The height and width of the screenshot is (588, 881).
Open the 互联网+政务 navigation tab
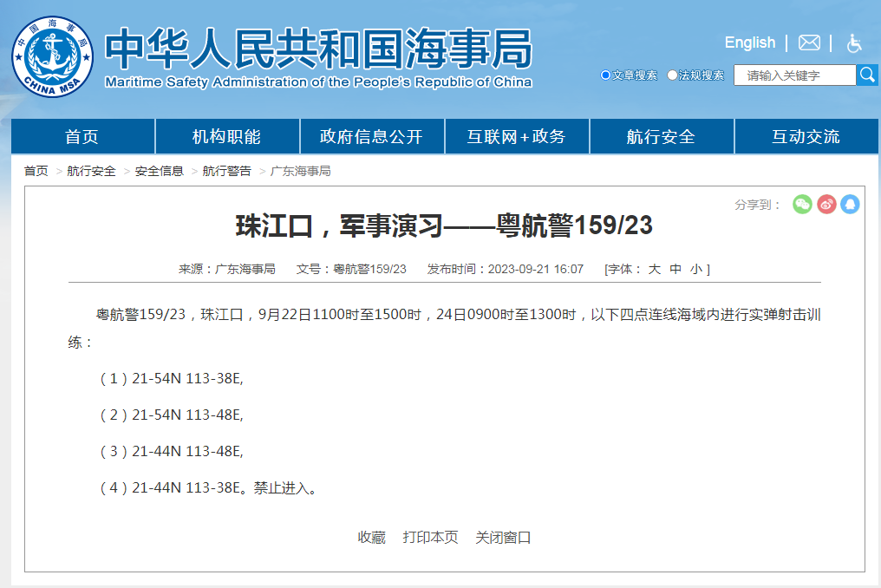pyautogui.click(x=517, y=136)
